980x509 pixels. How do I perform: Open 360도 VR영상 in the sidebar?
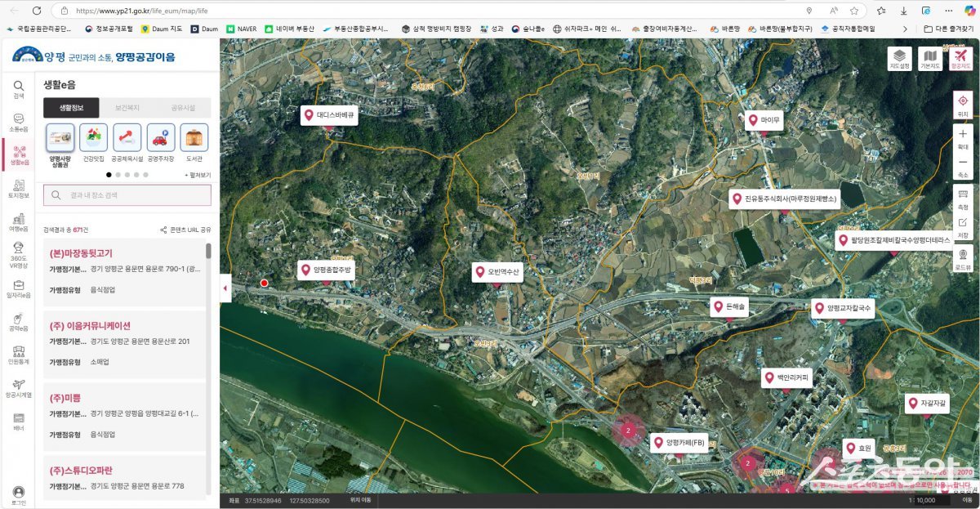[18, 256]
